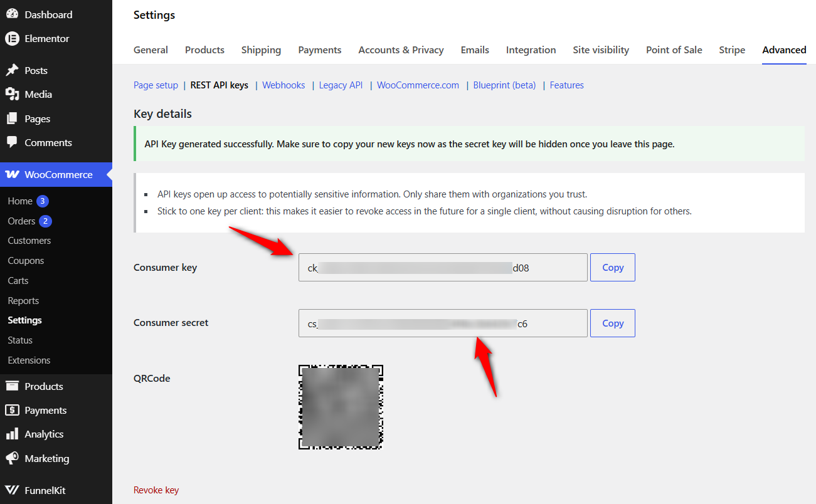Viewport: 816px width, 504px height.
Task: Click the Media library icon
Action: click(x=12, y=94)
